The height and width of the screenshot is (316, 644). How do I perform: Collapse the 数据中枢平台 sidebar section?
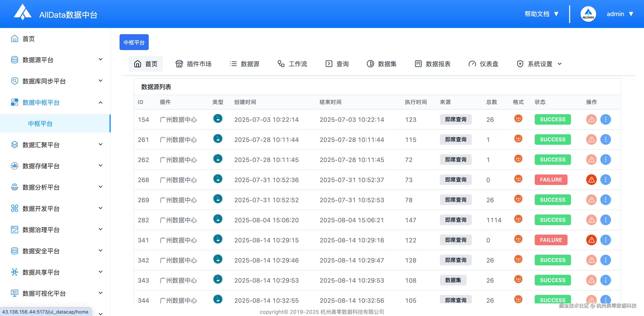point(100,103)
